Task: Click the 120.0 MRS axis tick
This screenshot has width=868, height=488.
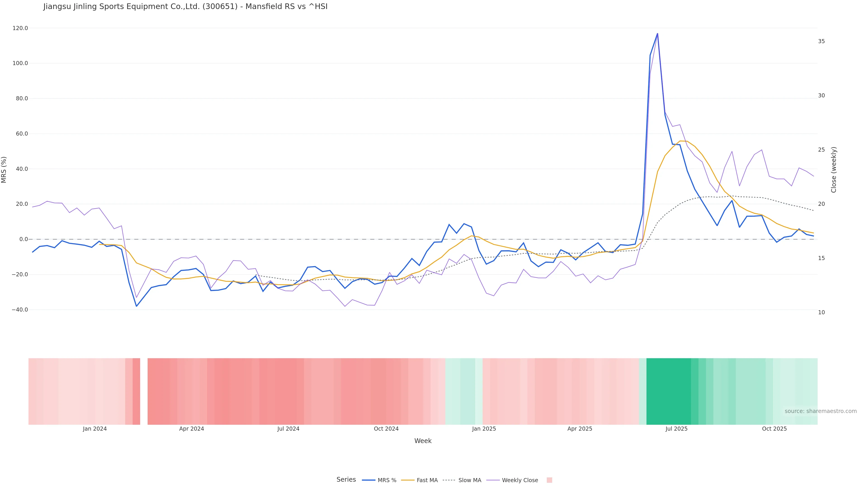Action: click(x=20, y=28)
